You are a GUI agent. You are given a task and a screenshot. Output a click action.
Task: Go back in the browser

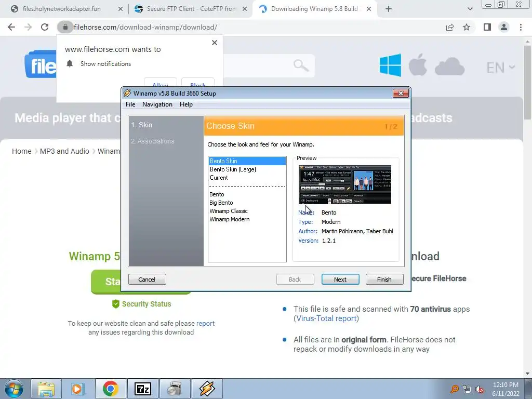11,27
